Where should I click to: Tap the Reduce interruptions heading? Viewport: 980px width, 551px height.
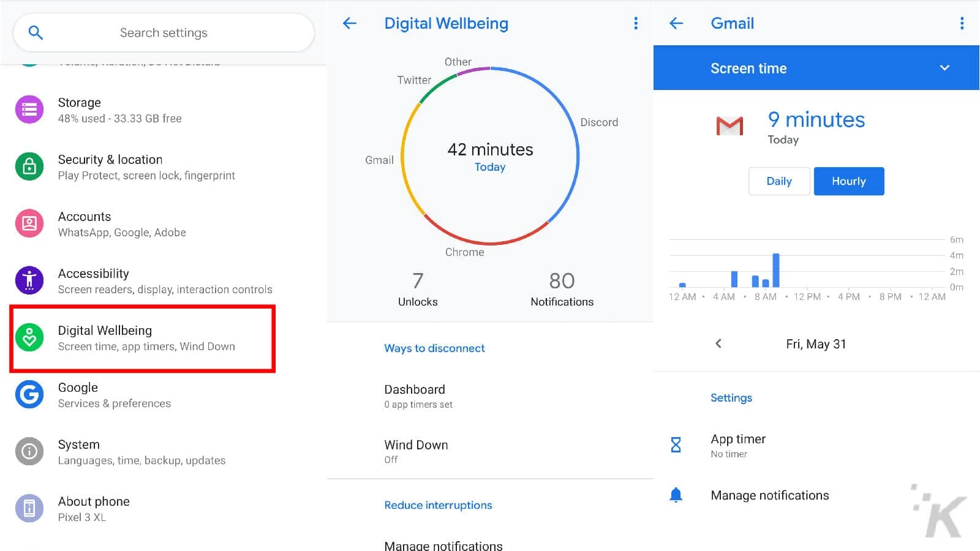[x=438, y=504]
